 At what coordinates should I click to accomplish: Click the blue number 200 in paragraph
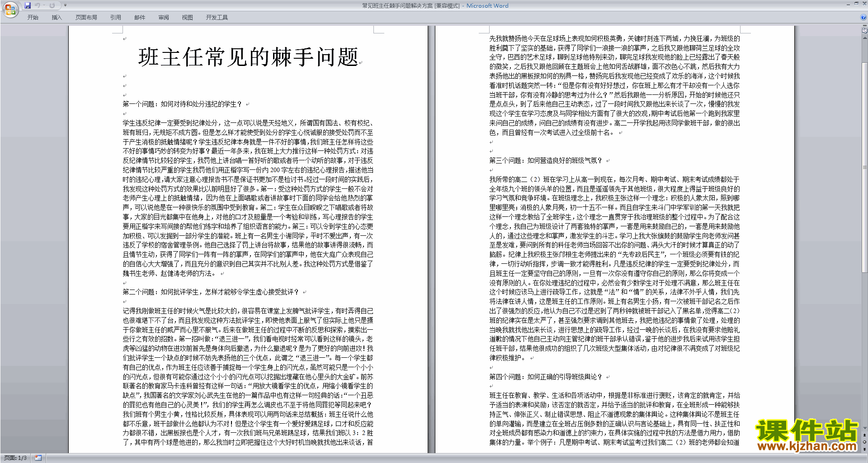click(x=275, y=170)
